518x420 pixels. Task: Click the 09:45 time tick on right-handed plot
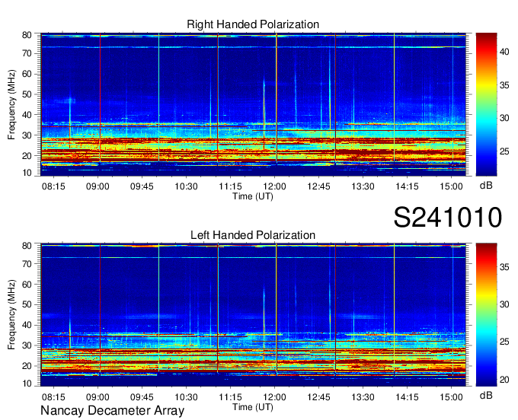[x=142, y=186]
